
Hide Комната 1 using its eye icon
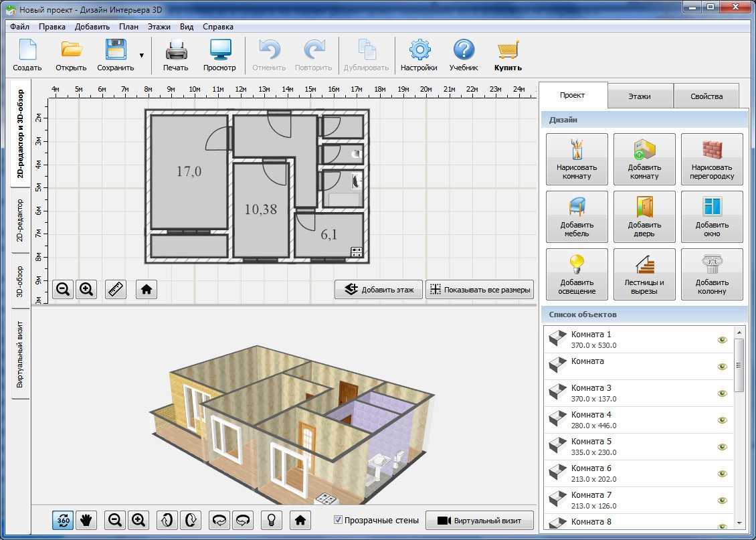(x=722, y=340)
